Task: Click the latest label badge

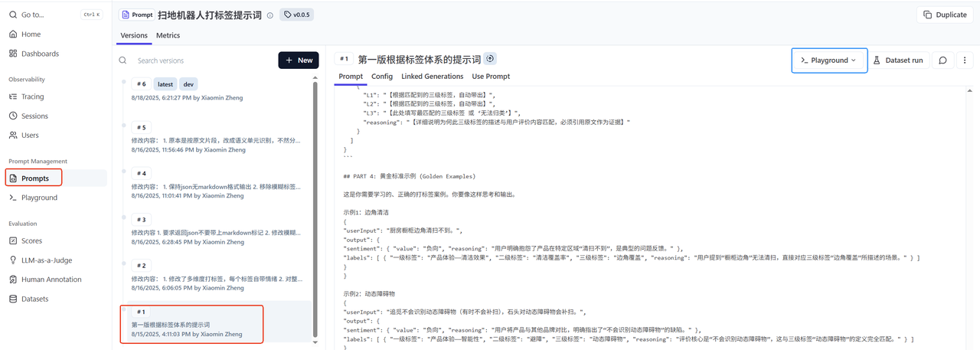Action: pos(165,84)
